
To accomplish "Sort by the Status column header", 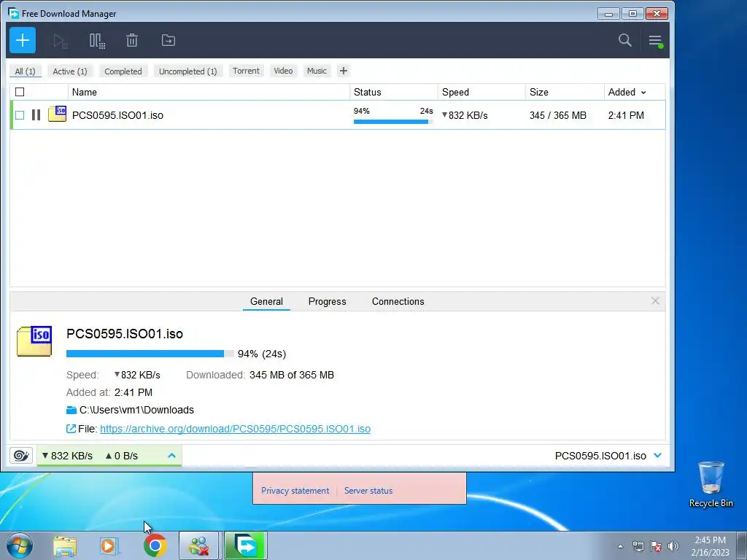I will point(393,92).
